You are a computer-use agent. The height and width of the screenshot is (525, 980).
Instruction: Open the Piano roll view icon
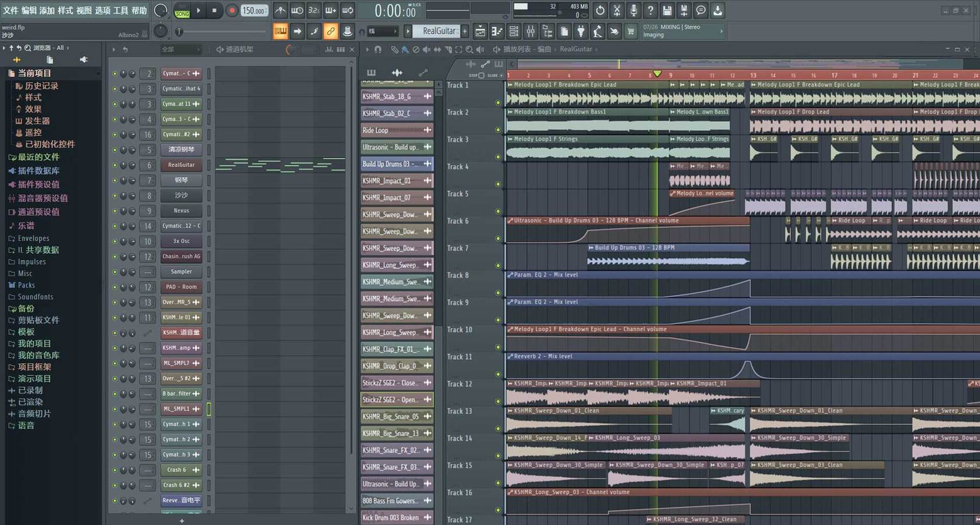click(x=497, y=31)
